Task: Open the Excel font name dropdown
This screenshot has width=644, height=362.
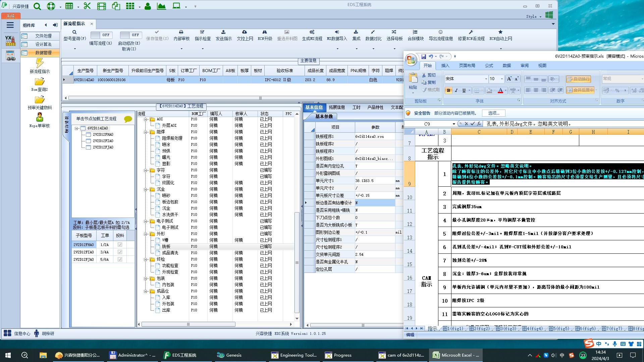Action: [x=486, y=79]
